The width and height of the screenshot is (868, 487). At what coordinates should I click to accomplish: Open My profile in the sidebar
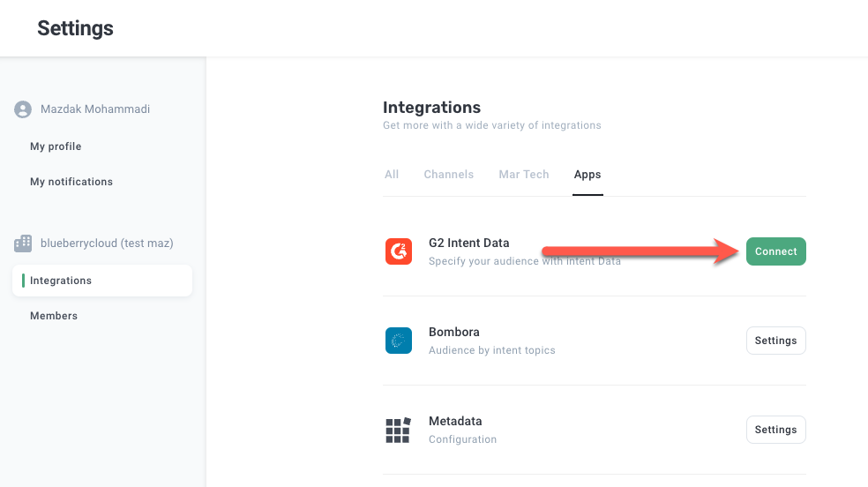click(56, 146)
